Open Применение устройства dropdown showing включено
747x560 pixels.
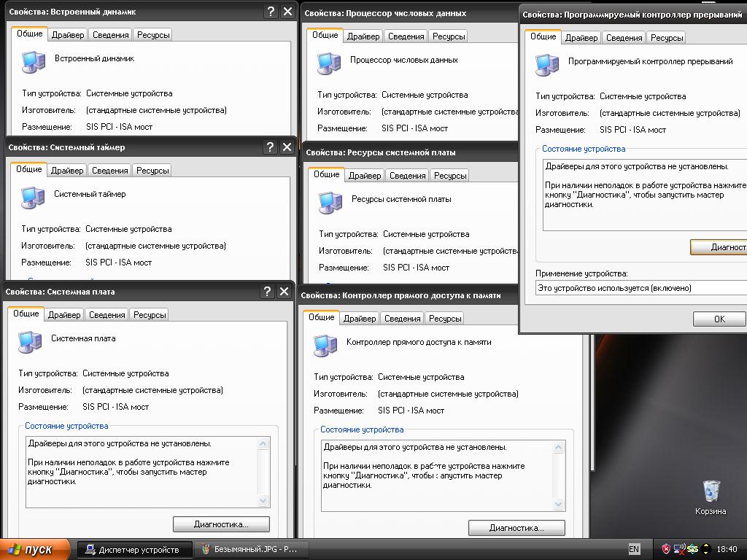641,287
